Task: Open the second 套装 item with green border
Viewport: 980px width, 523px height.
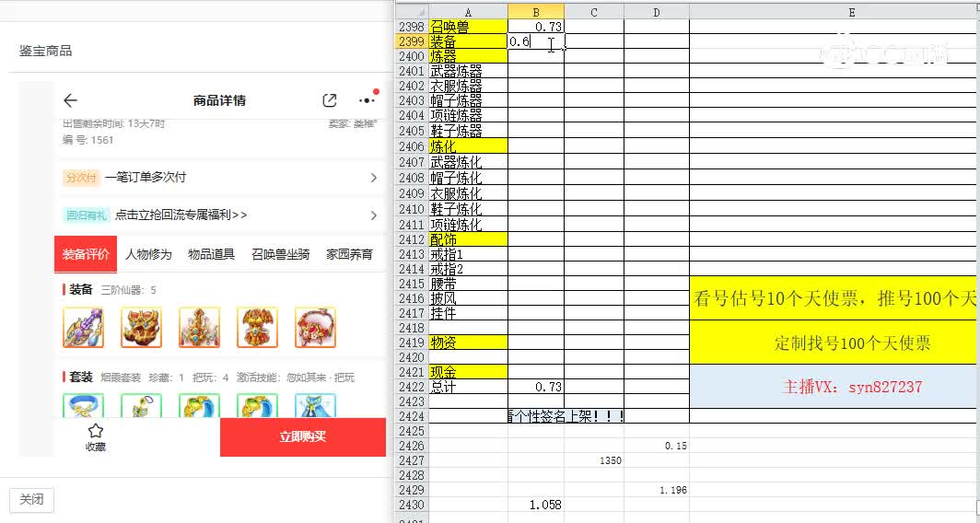Action: point(141,405)
